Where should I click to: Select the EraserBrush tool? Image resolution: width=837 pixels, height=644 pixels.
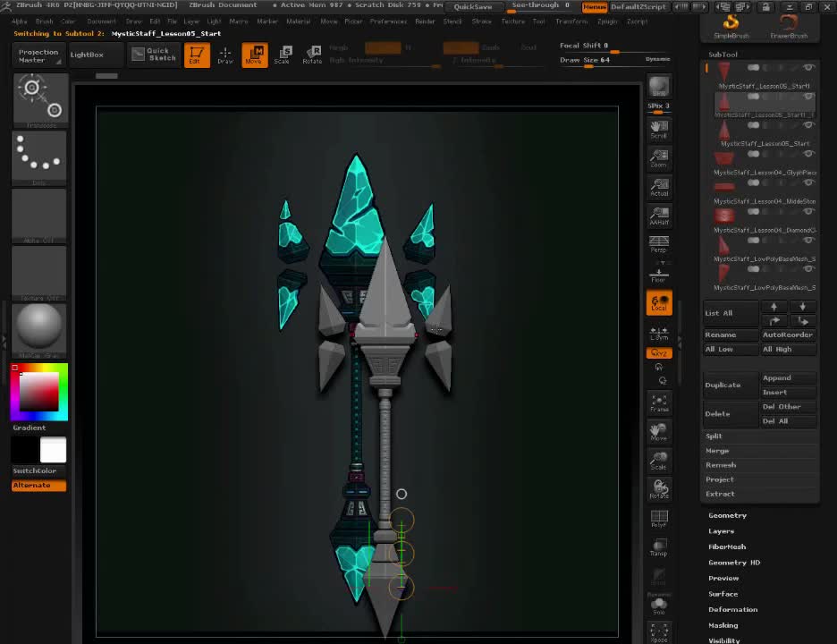(x=789, y=27)
